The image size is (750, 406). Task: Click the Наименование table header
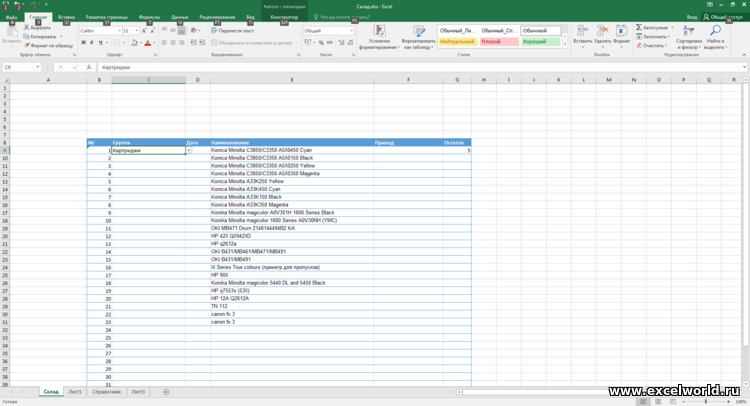[x=292, y=143]
